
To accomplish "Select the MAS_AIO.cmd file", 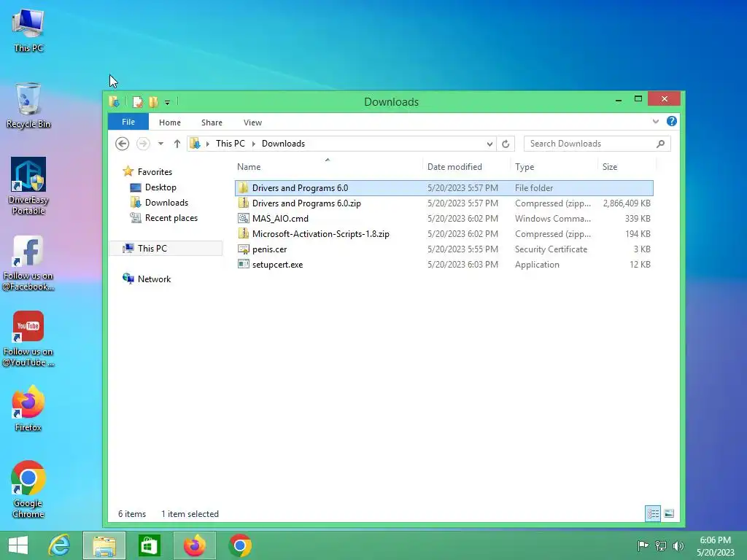I will pos(444,218).
